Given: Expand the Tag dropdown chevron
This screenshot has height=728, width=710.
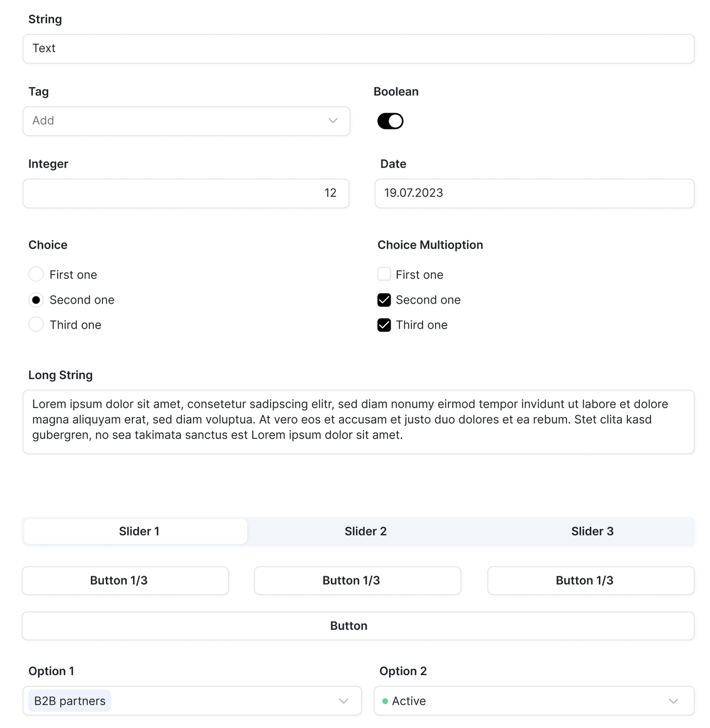Looking at the screenshot, I should click(x=333, y=121).
